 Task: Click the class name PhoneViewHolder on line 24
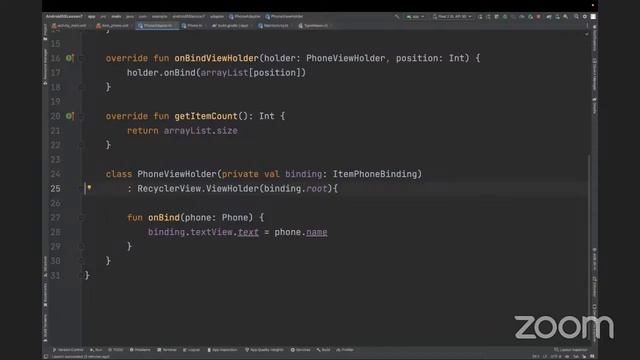pyautogui.click(x=177, y=174)
